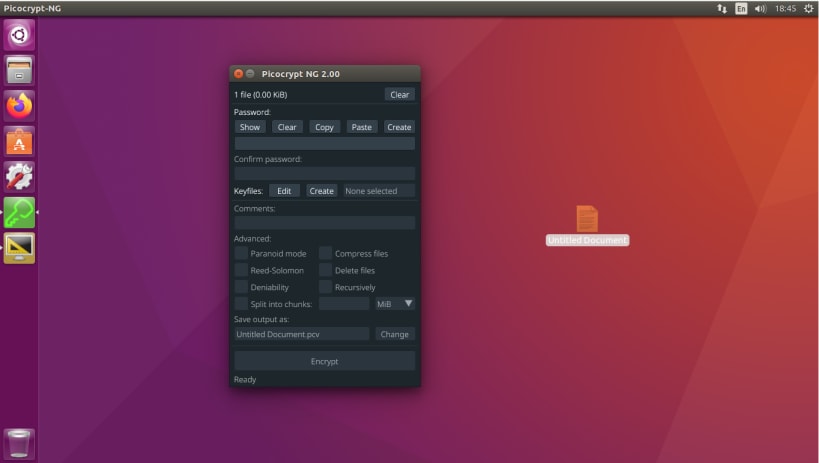Click the Save output as filename field
819x463 pixels.
pyautogui.click(x=302, y=334)
